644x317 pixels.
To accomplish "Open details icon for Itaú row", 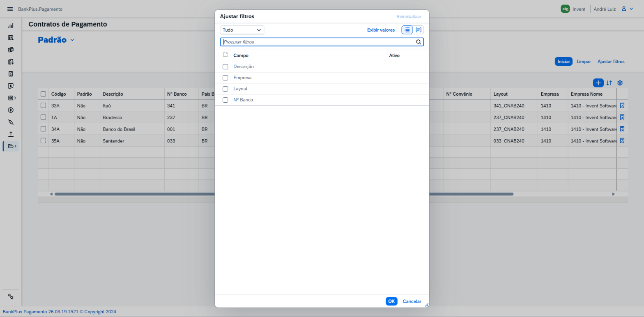I will [622, 106].
